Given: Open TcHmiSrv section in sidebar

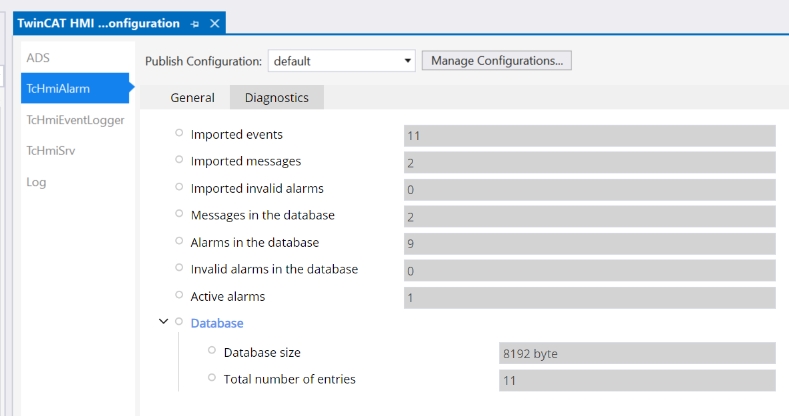Looking at the screenshot, I should tap(51, 150).
